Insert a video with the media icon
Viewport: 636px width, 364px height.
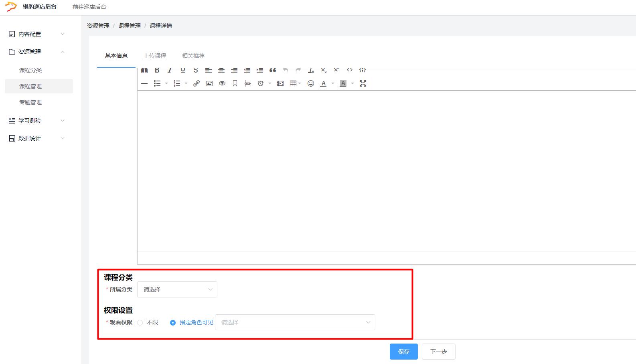[x=280, y=83]
